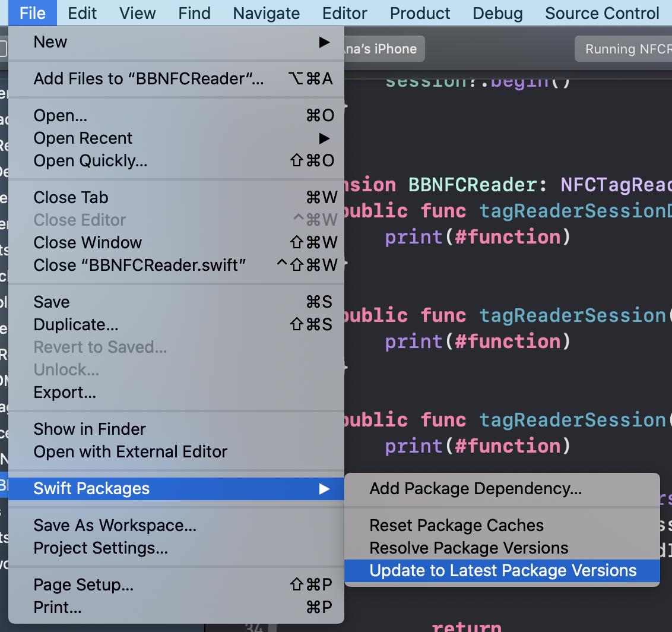Choose Open Quickly from File menu
672x632 pixels.
point(89,160)
